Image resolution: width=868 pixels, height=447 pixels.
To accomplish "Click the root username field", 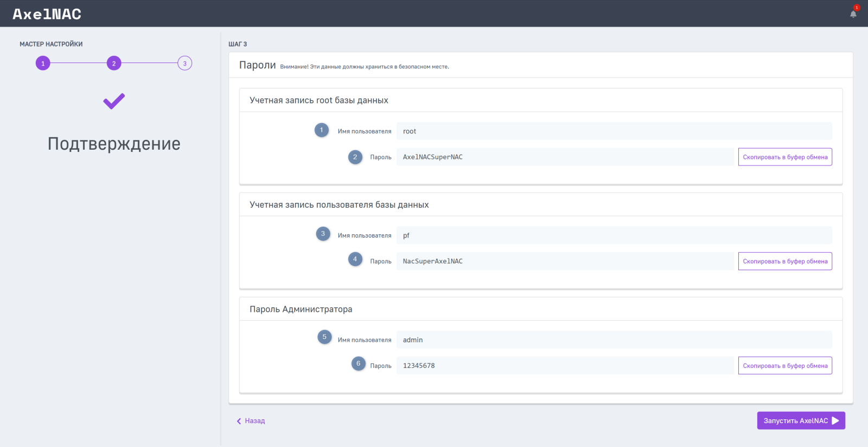I will pyautogui.click(x=614, y=131).
